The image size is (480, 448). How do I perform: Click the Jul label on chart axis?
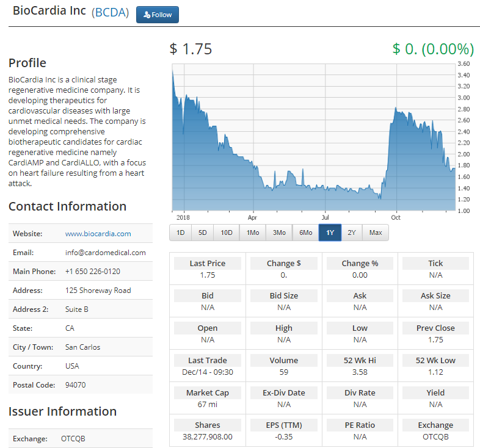click(x=325, y=217)
